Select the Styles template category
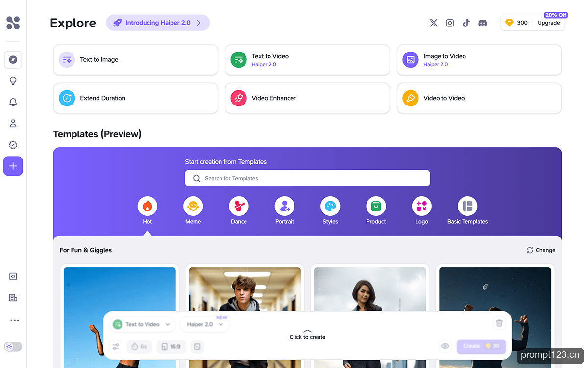The height and width of the screenshot is (368, 588). [x=330, y=211]
